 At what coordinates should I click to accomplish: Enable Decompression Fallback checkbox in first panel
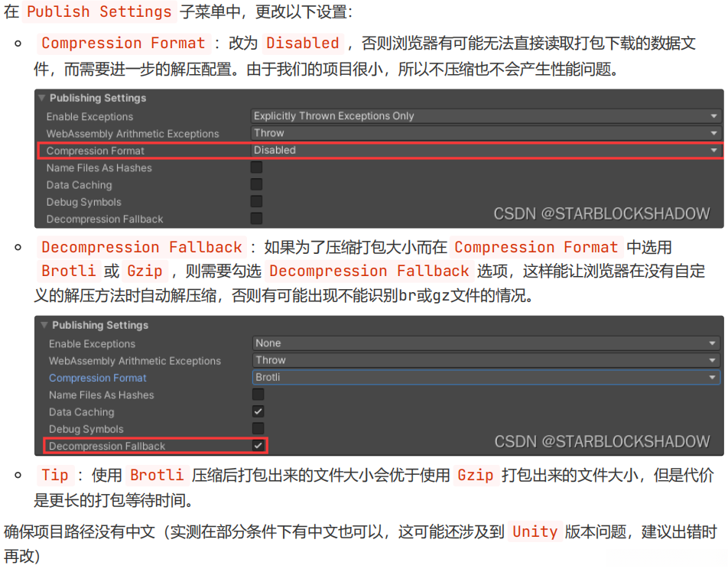click(x=256, y=218)
